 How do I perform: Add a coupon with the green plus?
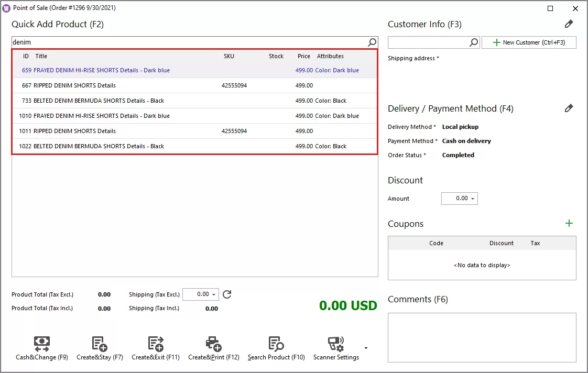tap(569, 223)
